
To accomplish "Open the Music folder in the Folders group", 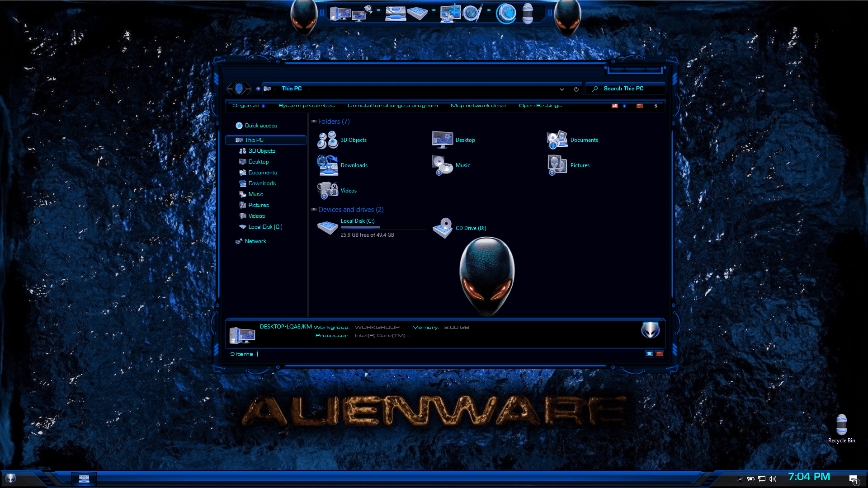I will [443, 165].
